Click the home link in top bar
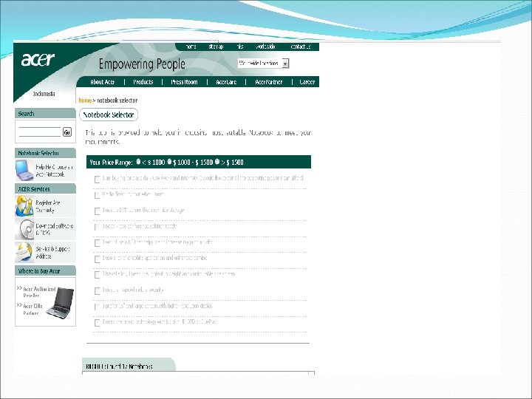This screenshot has width=532, height=399. click(x=191, y=47)
